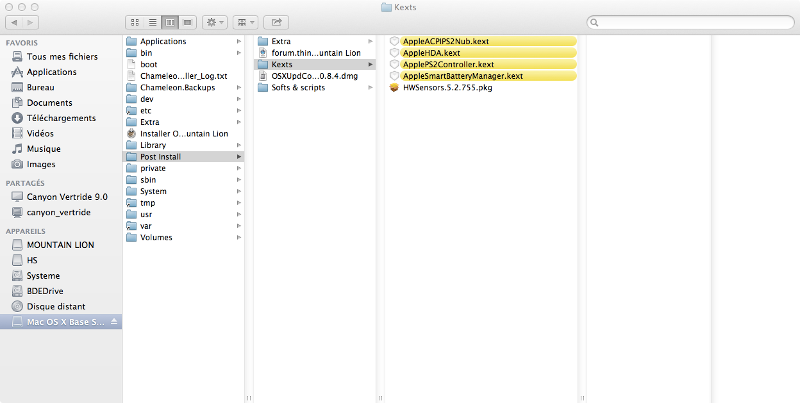Screen dimensions: 800x403
Task: Open Images in the sidebar
Action: (61, 164)
